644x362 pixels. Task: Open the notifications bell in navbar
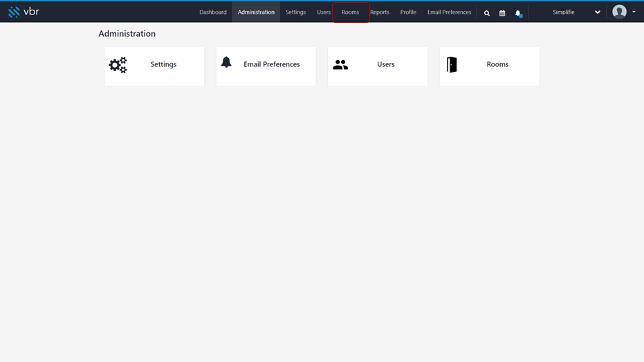pos(518,14)
